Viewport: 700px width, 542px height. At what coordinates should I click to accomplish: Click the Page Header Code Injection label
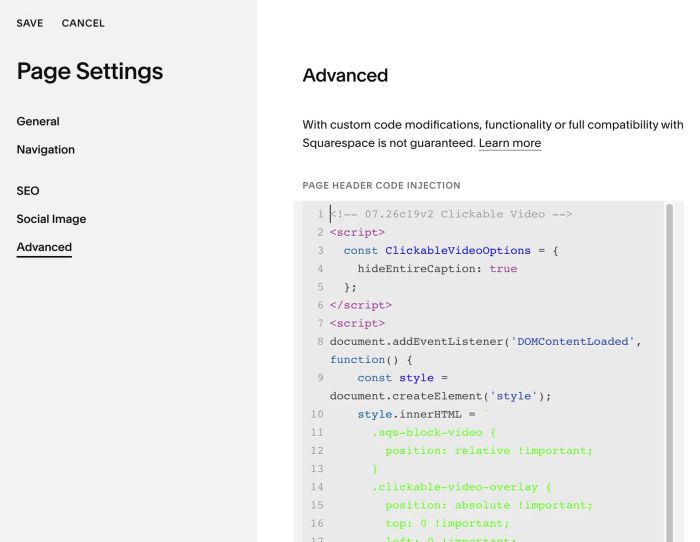pos(381,185)
